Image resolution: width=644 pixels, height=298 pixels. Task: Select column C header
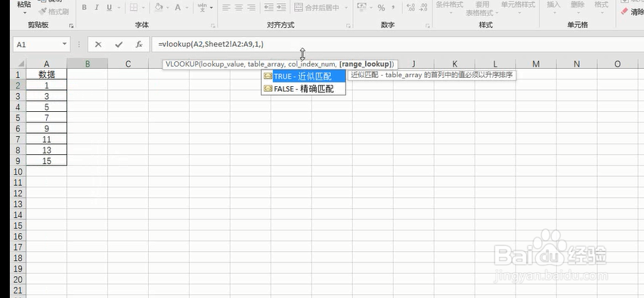128,64
